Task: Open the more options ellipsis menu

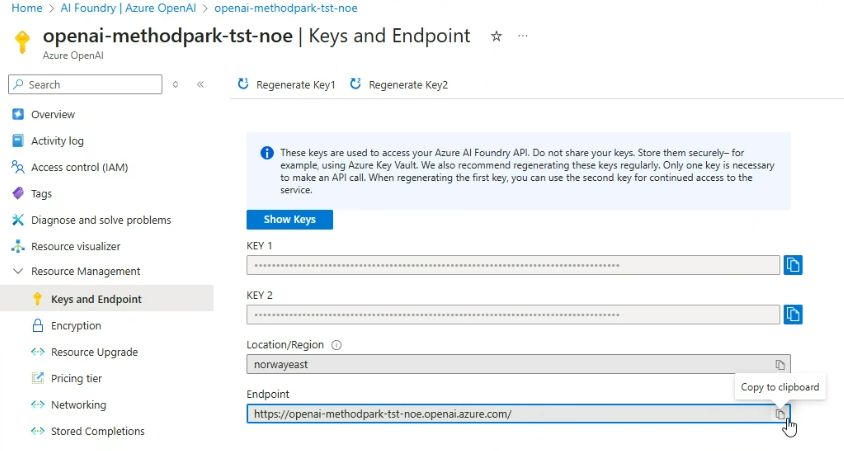Action: [522, 36]
